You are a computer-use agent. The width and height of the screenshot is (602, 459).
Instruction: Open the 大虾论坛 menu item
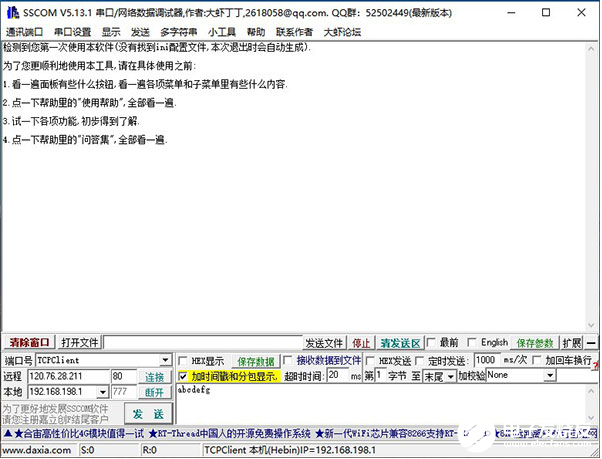pos(341,32)
